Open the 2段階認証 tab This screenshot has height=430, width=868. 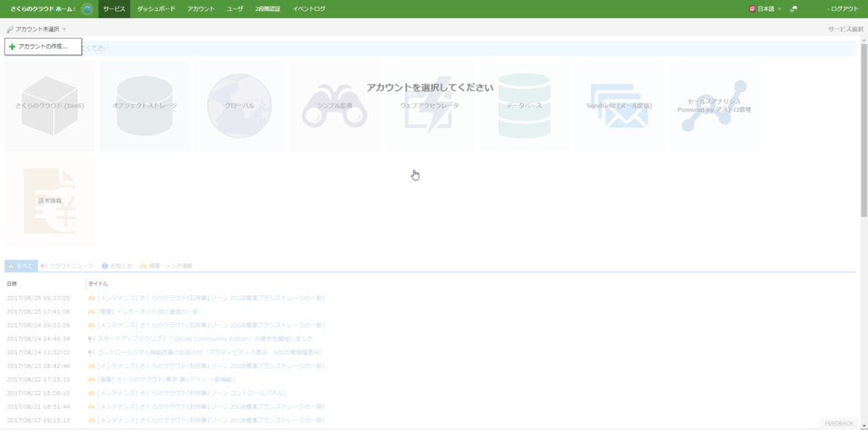268,8
